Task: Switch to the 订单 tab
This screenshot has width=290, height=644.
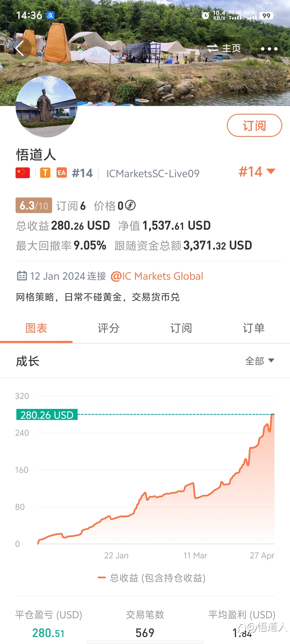Action: point(254,328)
